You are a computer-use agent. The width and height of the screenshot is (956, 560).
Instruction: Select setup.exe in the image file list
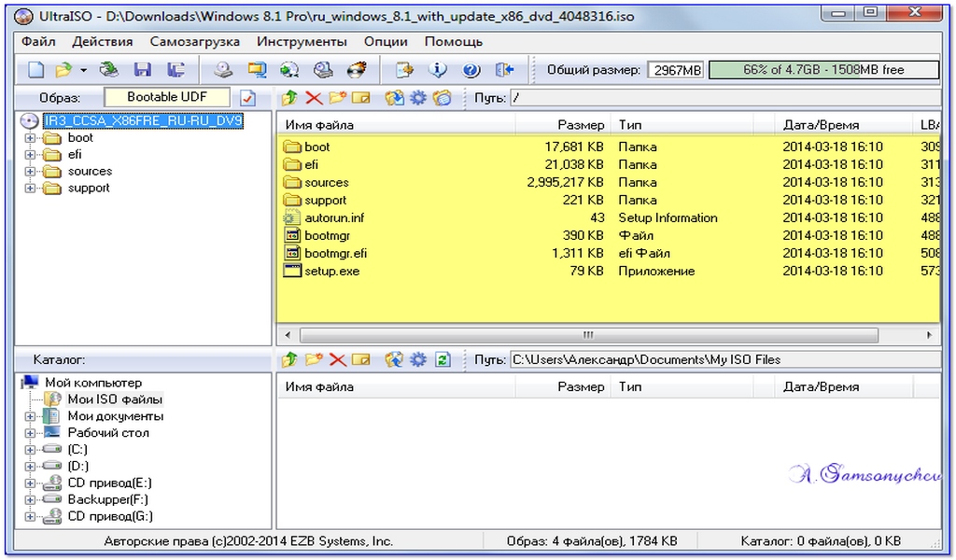coord(331,272)
